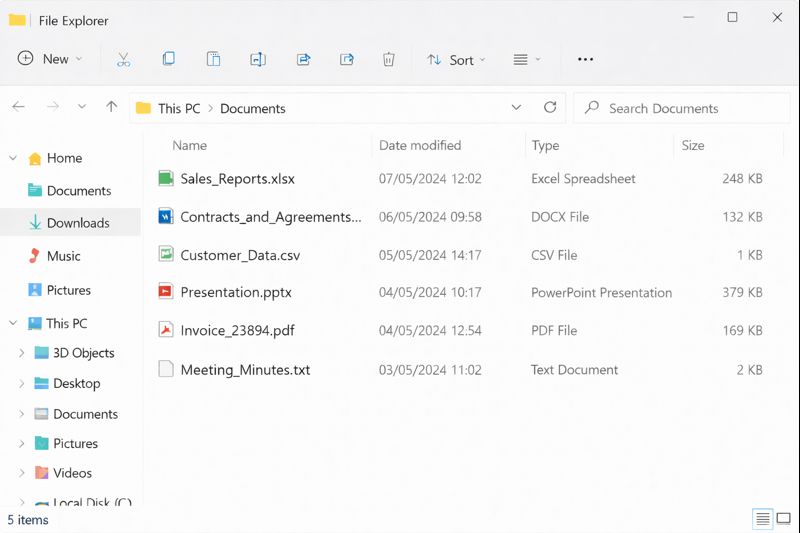Click the Cut scissors icon in toolbar
Viewport: 800px width, 533px height.
[x=123, y=60]
